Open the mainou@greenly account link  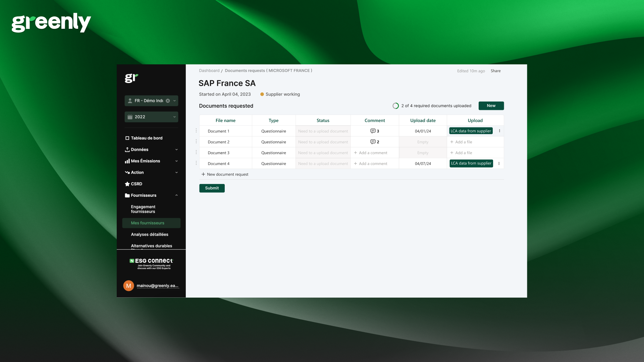pyautogui.click(x=158, y=286)
